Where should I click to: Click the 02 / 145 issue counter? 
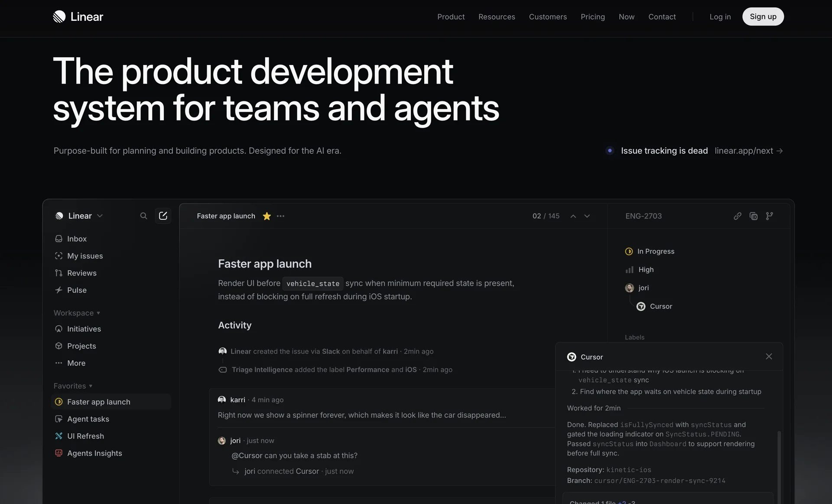tap(546, 216)
